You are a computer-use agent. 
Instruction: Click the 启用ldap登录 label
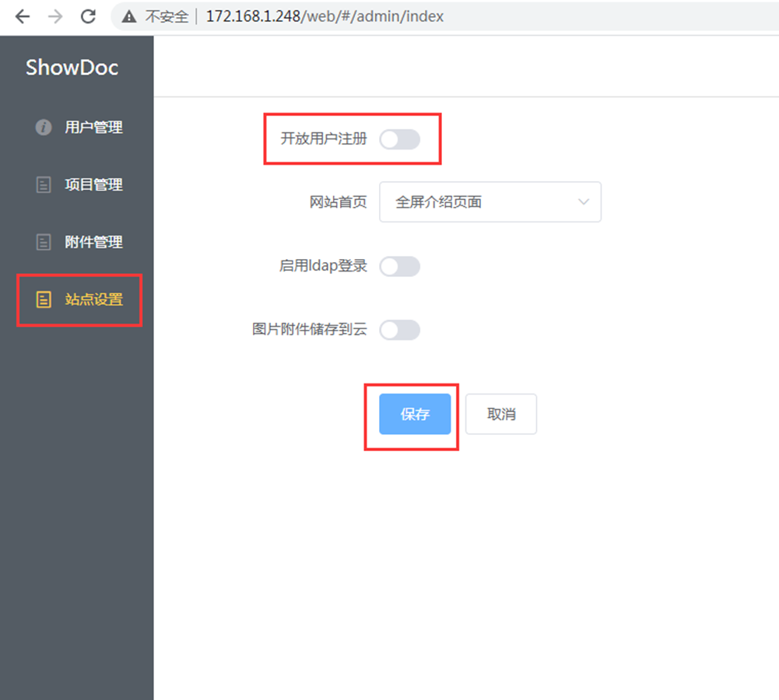click(x=324, y=265)
